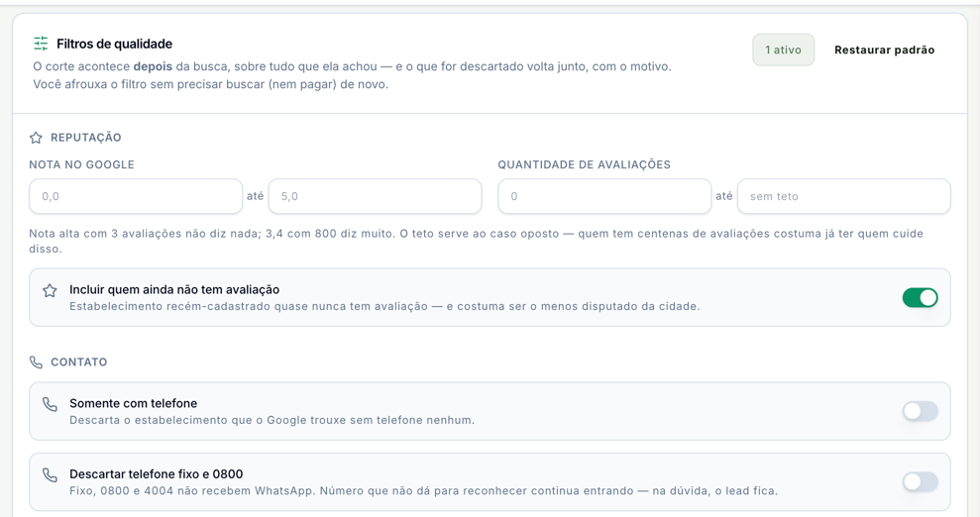
Task: Enable Somente com telefone toggle
Action: click(x=920, y=411)
